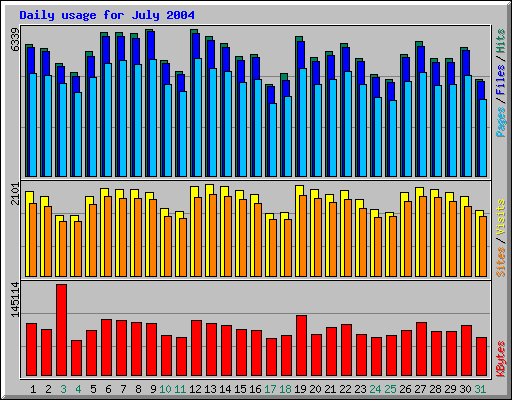Click green day label 3
This screenshot has width=512, height=400.
coord(63,389)
